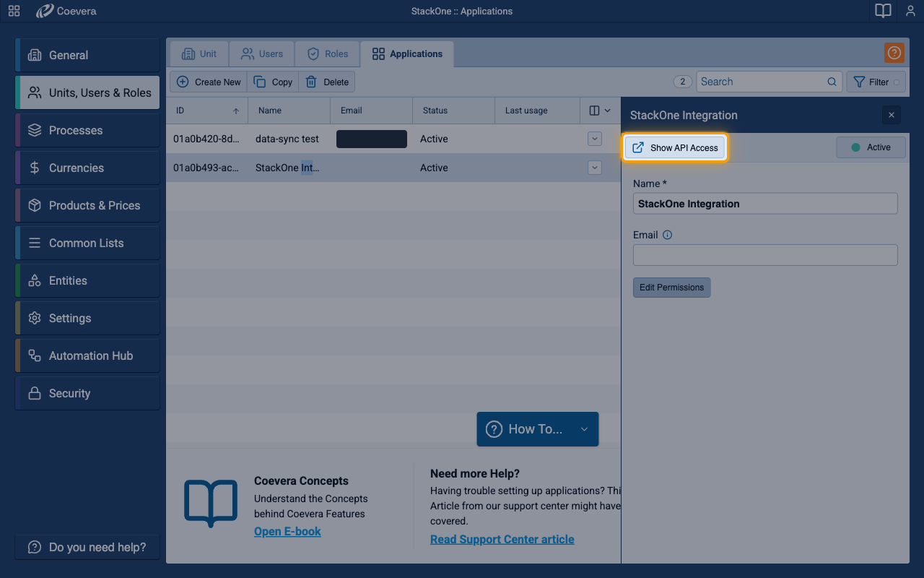924x578 pixels.
Task: Go to Currencies section
Action: pyautogui.click(x=87, y=168)
